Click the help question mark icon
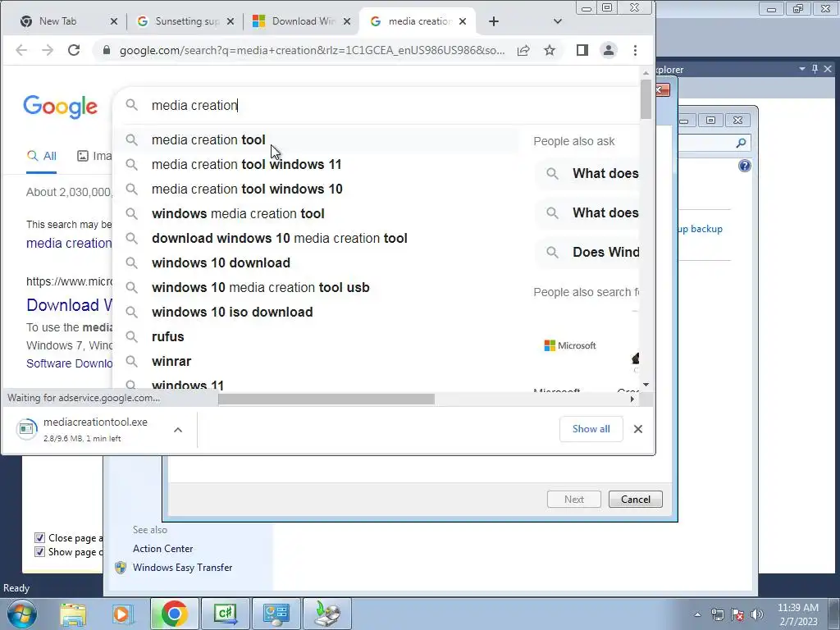Image resolution: width=840 pixels, height=630 pixels. point(745,166)
